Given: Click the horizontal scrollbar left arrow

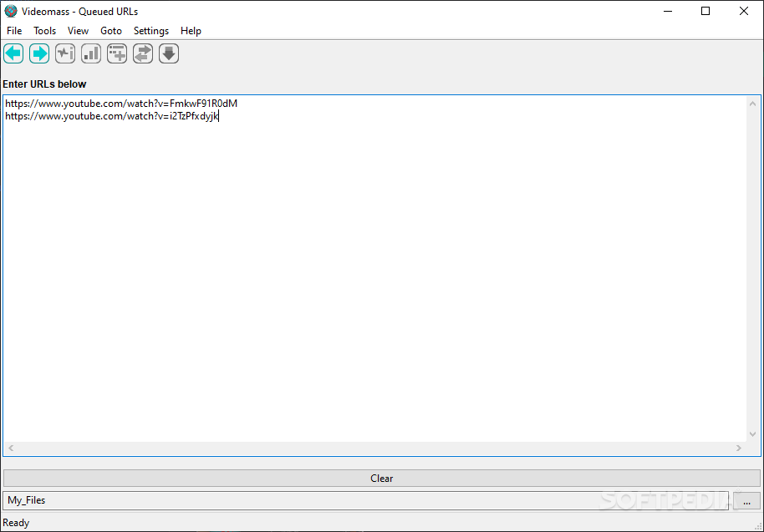Looking at the screenshot, I should (11, 448).
